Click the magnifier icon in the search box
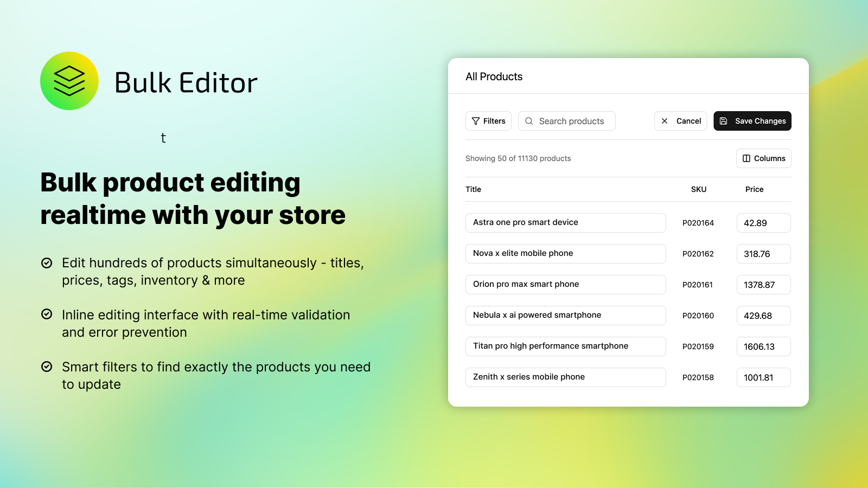Screen dimensions: 868x488 click(x=529, y=121)
